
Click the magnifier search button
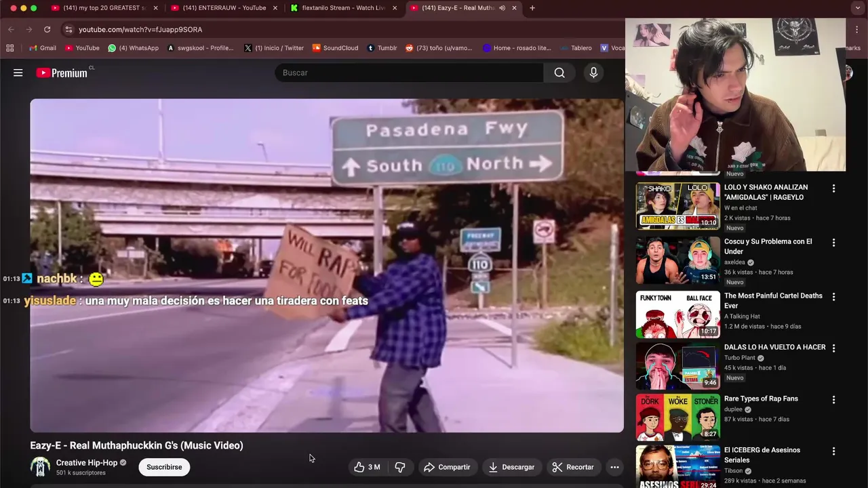(559, 73)
